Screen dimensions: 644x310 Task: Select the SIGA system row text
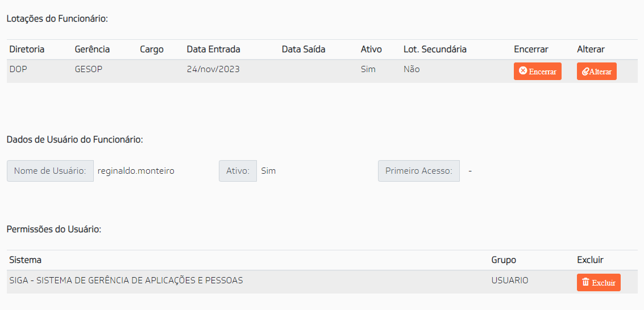[x=126, y=280]
